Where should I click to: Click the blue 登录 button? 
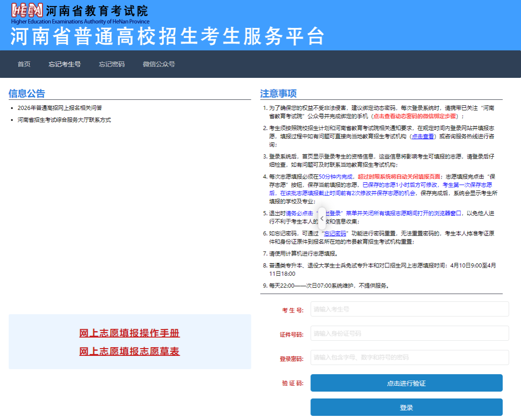point(406,407)
